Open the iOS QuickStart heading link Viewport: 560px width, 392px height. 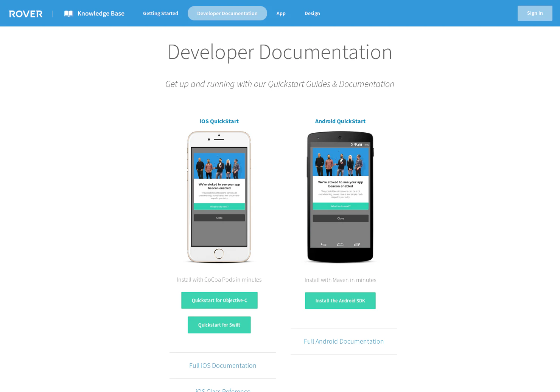[219, 121]
